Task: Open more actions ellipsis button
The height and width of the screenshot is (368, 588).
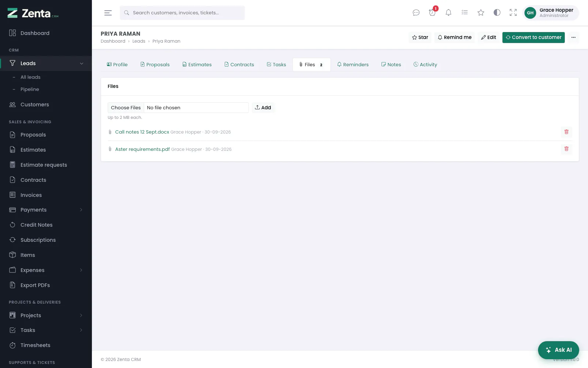Action: [573, 37]
